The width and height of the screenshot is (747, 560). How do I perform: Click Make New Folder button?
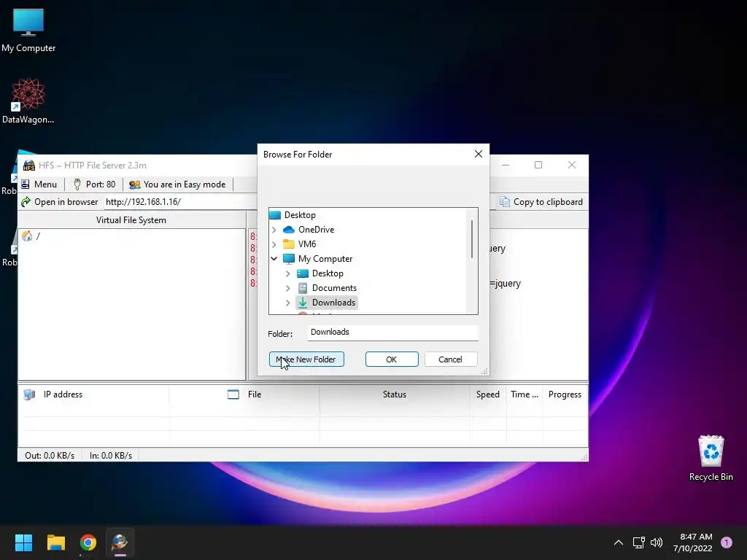(x=306, y=359)
